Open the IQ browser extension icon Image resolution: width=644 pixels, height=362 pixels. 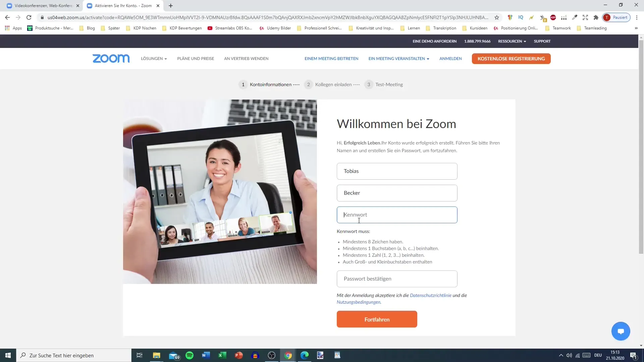pyautogui.click(x=521, y=17)
